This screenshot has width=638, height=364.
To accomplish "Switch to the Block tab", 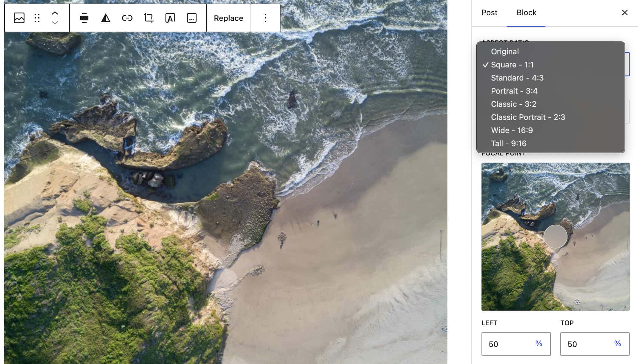I will 526,13.
